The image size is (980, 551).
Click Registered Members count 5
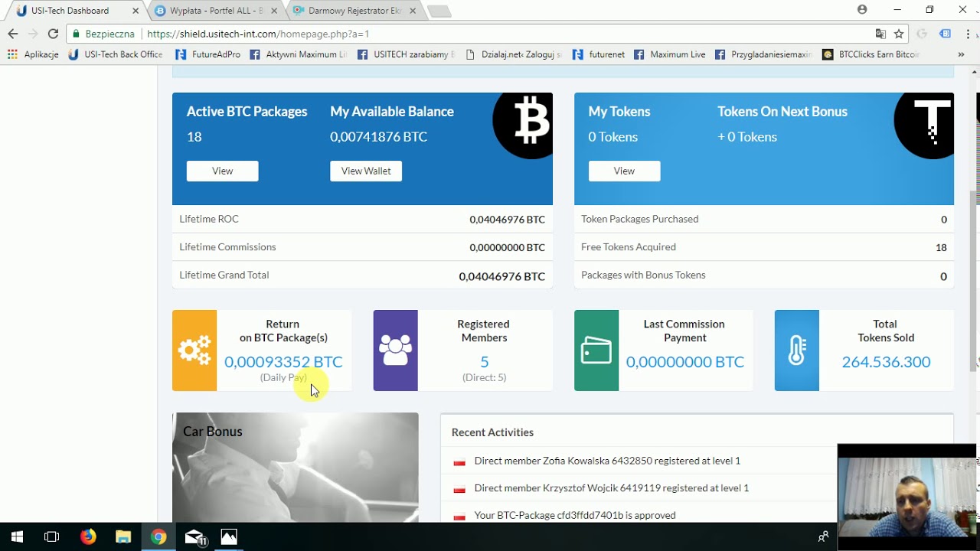point(484,362)
